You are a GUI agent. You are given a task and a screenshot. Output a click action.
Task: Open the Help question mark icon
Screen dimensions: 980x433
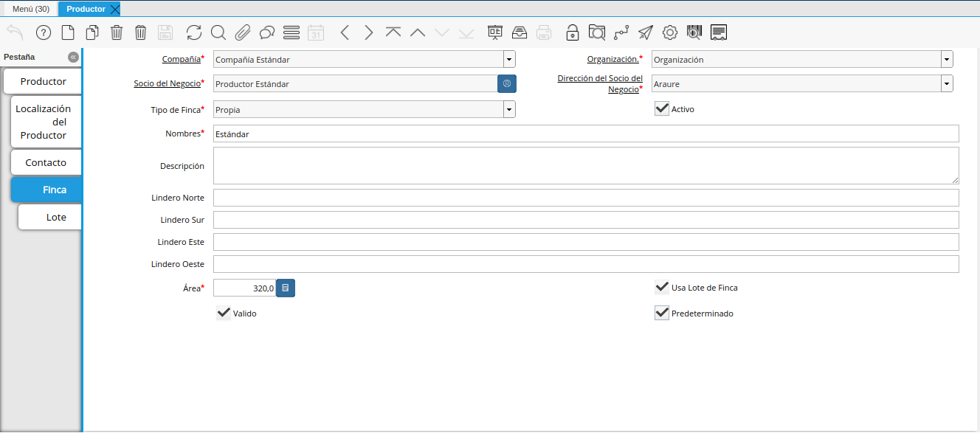pos(43,32)
